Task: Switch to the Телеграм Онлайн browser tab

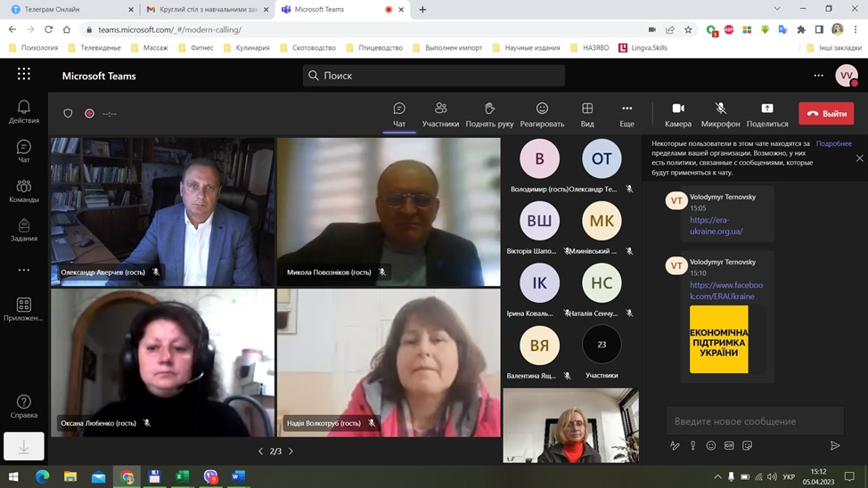Action: pos(72,10)
